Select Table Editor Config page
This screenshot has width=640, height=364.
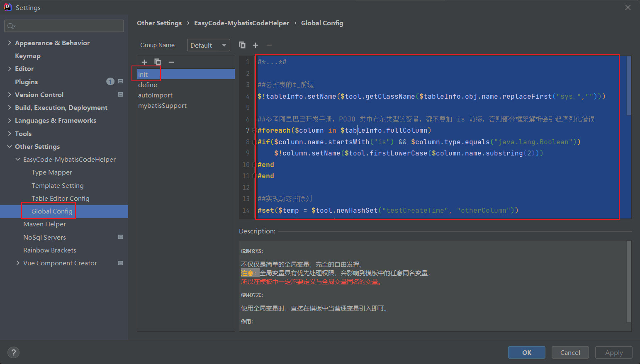point(61,198)
